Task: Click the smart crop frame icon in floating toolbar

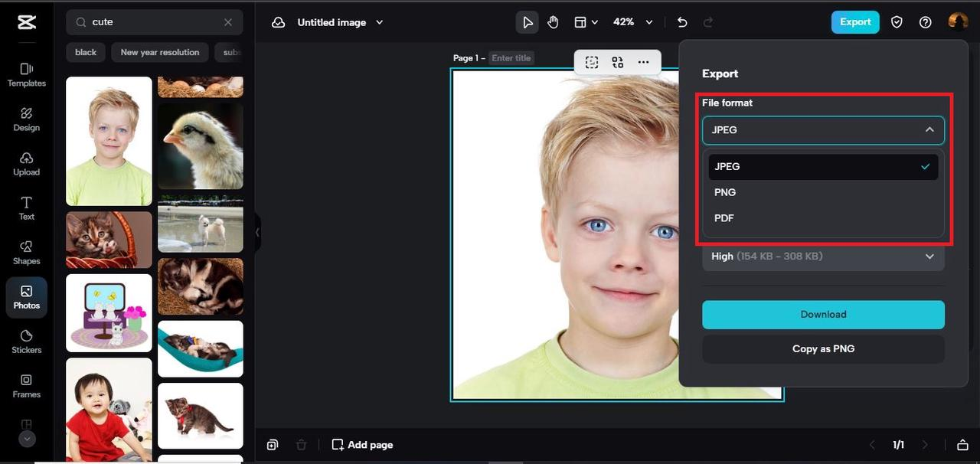Action: (x=592, y=63)
